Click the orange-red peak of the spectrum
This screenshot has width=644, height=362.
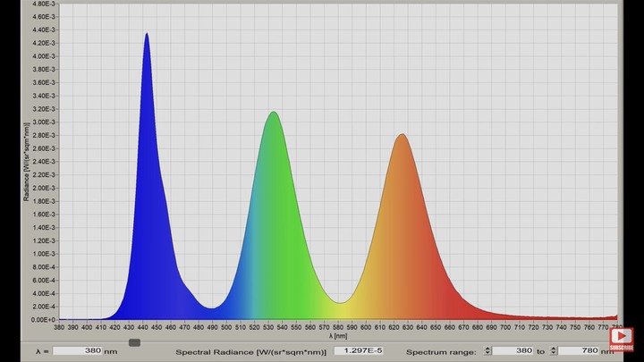pyautogui.click(x=402, y=136)
